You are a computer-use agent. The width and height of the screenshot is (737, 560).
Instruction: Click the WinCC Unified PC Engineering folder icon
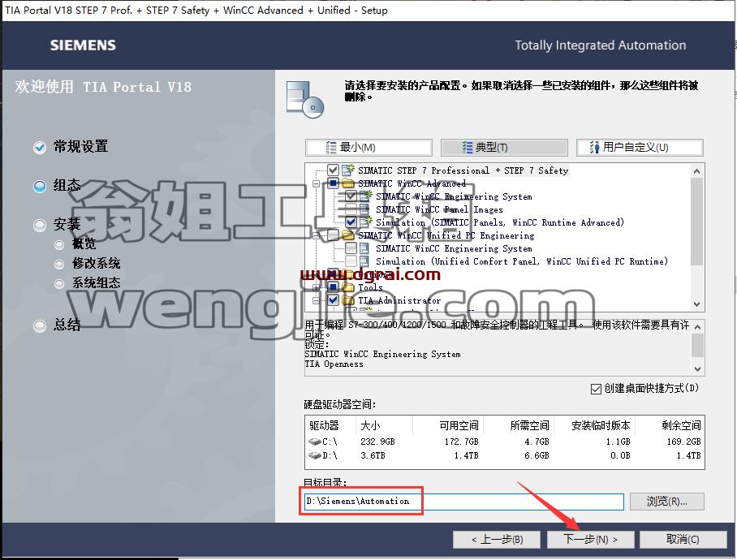348,235
